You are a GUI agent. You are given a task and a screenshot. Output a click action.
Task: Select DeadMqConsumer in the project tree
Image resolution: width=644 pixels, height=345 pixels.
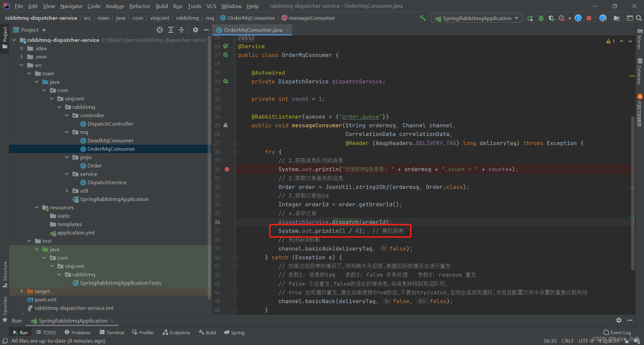pos(110,140)
